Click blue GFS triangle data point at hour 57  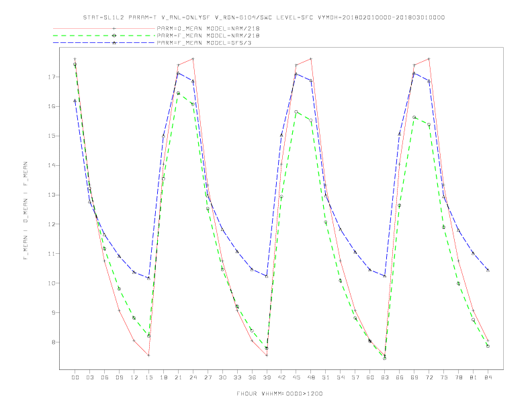[x=355, y=252]
